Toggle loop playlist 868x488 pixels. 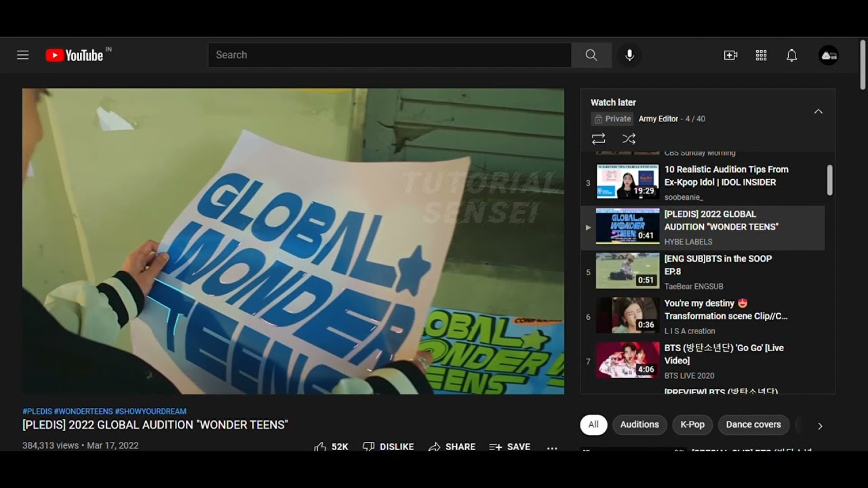point(598,138)
